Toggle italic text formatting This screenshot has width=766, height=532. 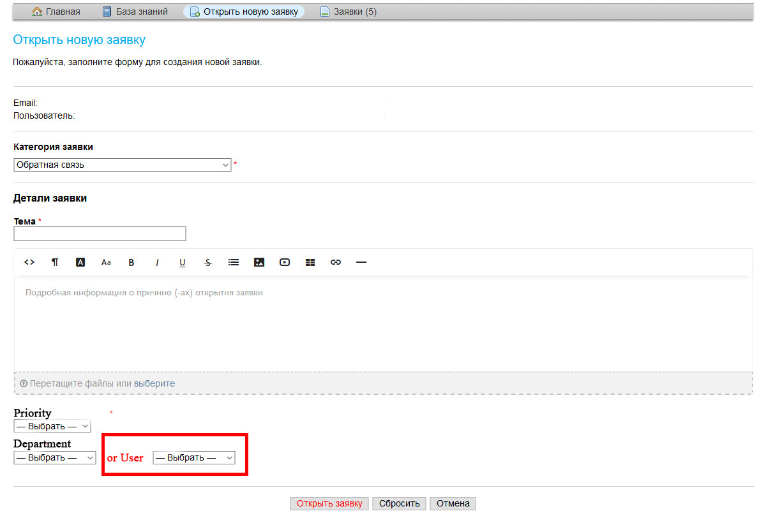pyautogui.click(x=157, y=262)
